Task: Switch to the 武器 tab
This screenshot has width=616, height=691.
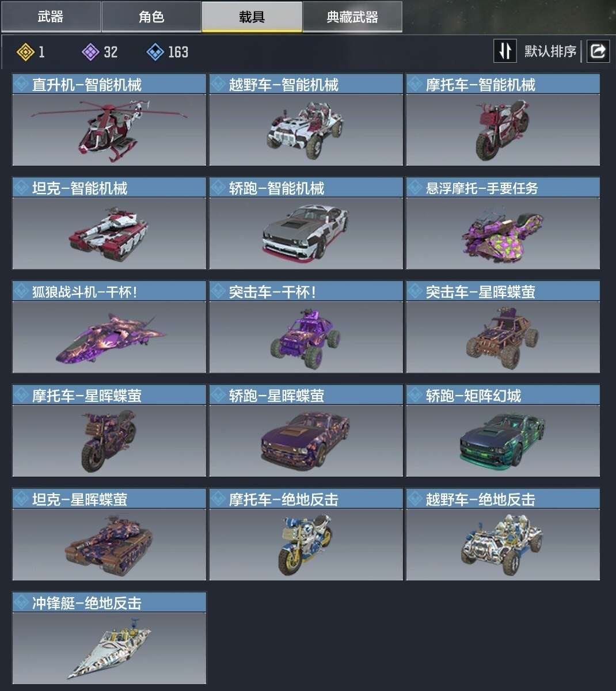Action: pyautogui.click(x=51, y=17)
